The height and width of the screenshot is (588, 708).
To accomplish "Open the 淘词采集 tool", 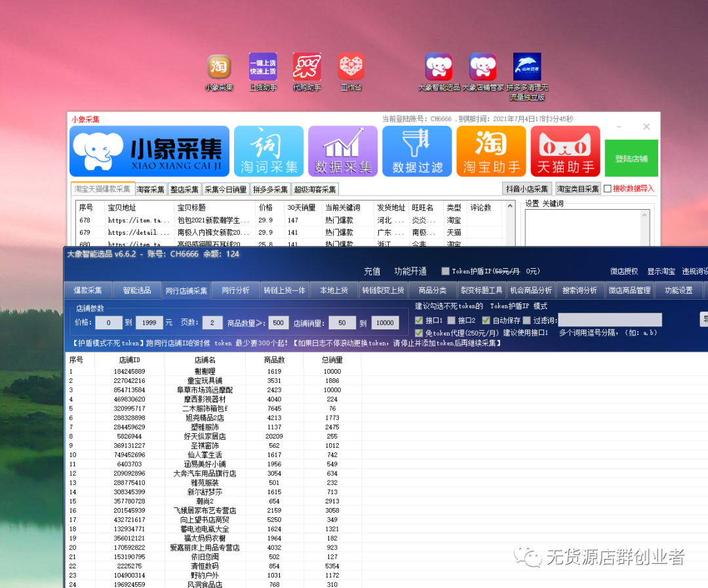I will point(269,151).
